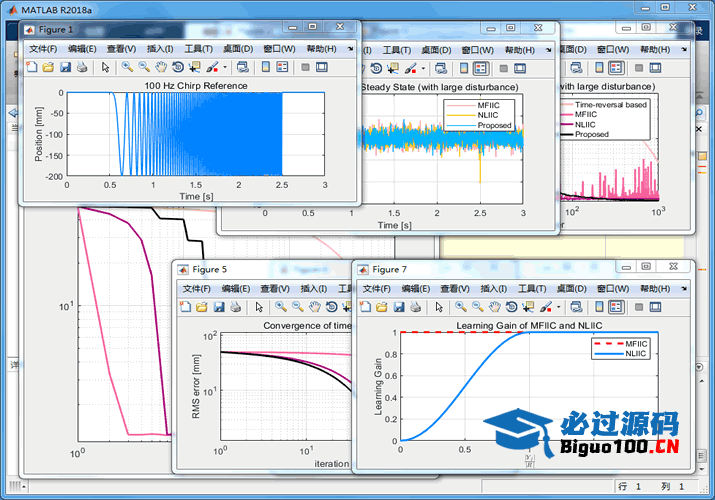Activate Zoom In tool in Figure 5
This screenshot has width=715, height=500.
point(281,307)
